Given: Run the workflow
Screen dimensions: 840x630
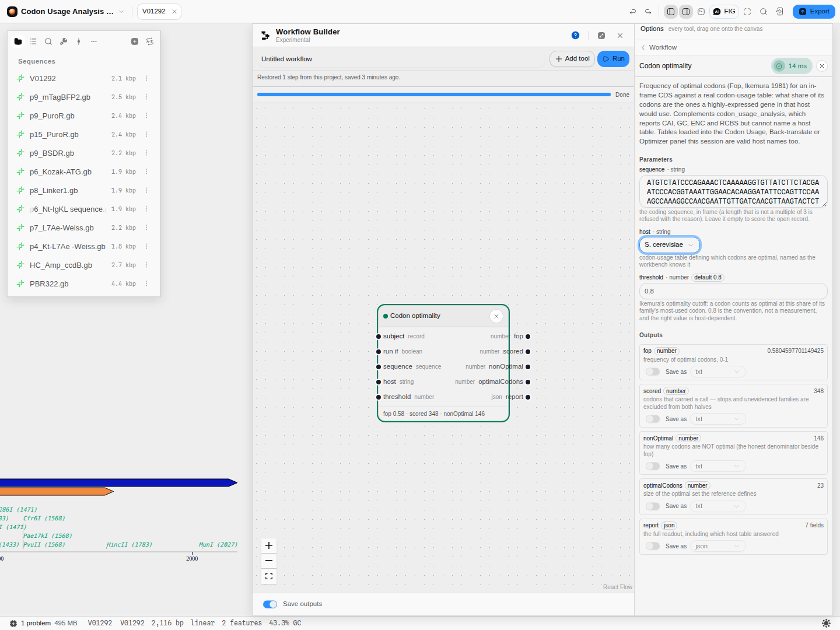Looking at the screenshot, I should click(x=613, y=59).
